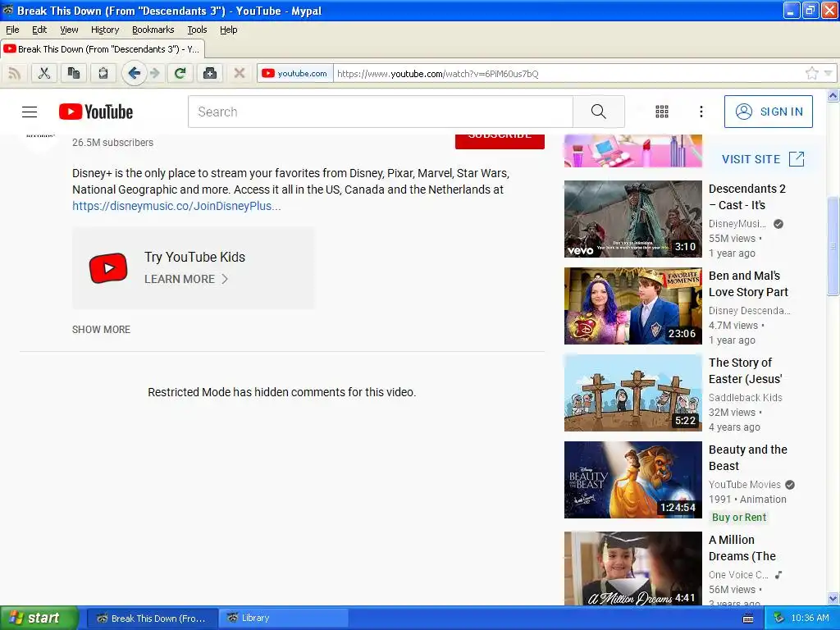The width and height of the screenshot is (840, 630).
Task: Click the youtube.com site identity badge
Action: click(294, 73)
